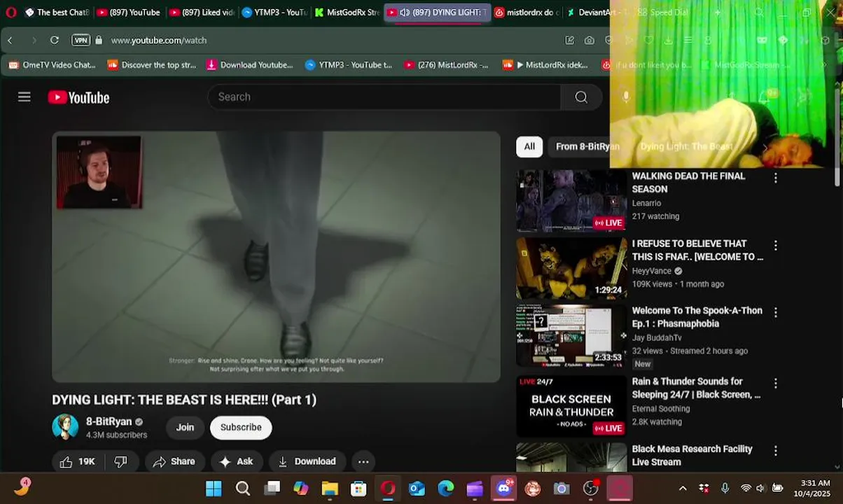The width and height of the screenshot is (843, 504).
Task: Open 'OmeTV Video Chat' bookmark
Action: coord(52,65)
